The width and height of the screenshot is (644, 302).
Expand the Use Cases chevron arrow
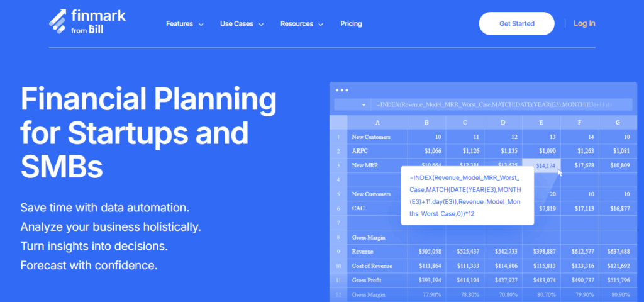[260, 25]
